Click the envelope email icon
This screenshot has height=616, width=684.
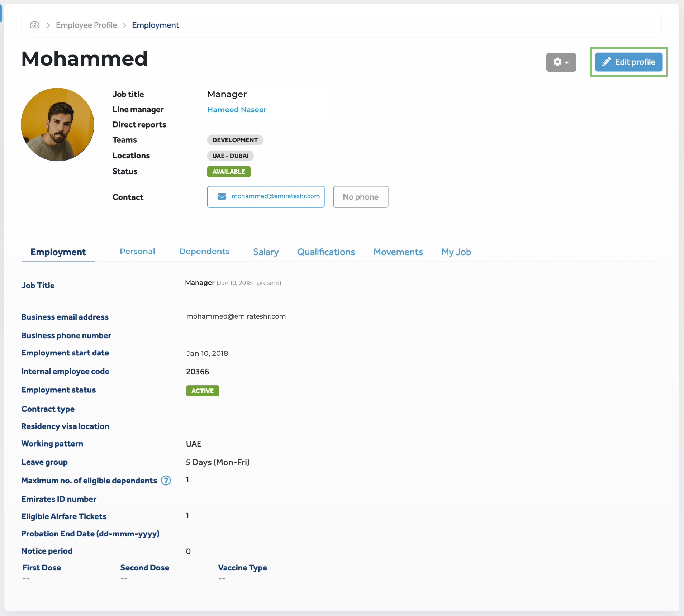(x=222, y=196)
